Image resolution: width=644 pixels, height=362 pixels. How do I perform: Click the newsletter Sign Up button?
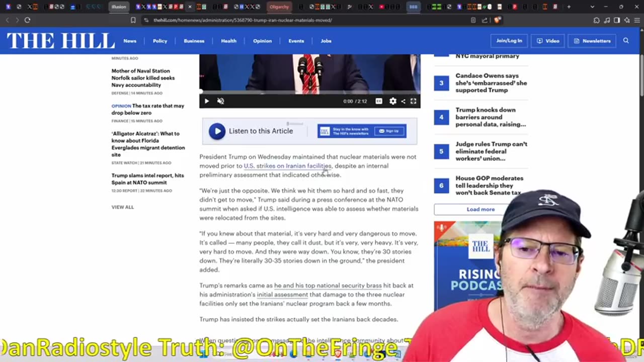(390, 131)
